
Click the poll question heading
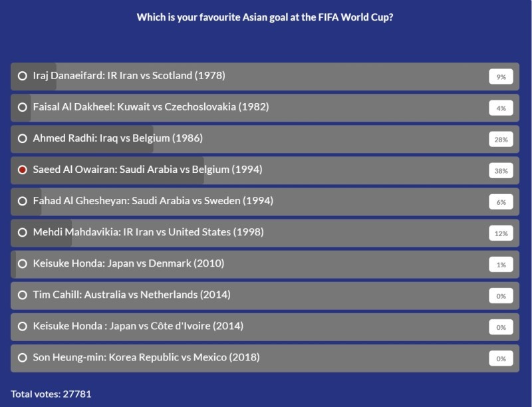tap(265, 17)
